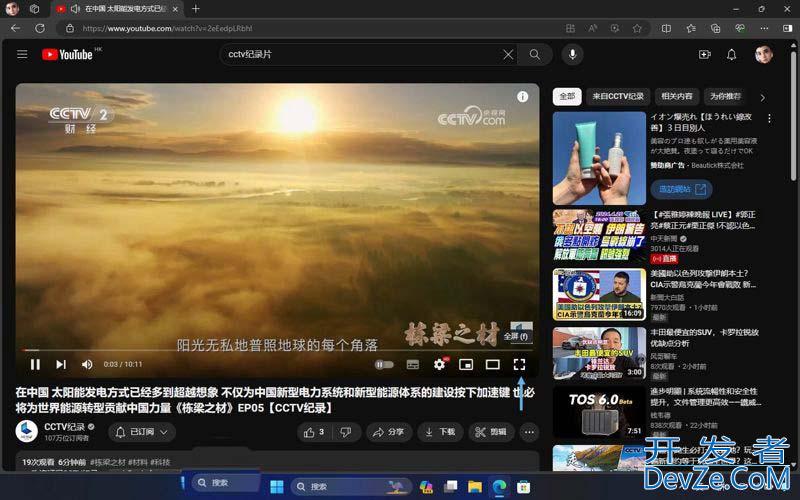Open Microsoft Store from taskbar

(523, 487)
